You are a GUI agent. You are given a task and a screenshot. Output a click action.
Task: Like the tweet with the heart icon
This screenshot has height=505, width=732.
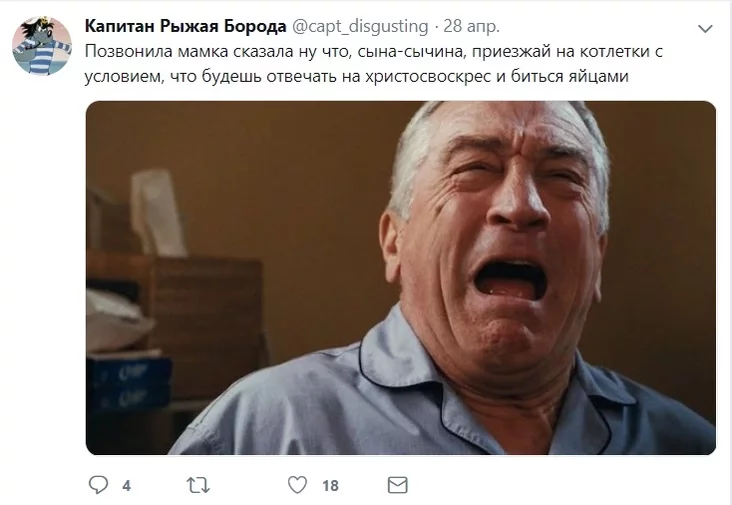tap(297, 484)
